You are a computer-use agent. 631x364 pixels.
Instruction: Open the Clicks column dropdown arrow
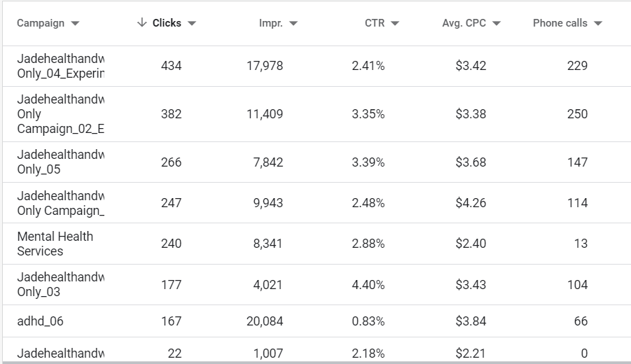pyautogui.click(x=192, y=23)
